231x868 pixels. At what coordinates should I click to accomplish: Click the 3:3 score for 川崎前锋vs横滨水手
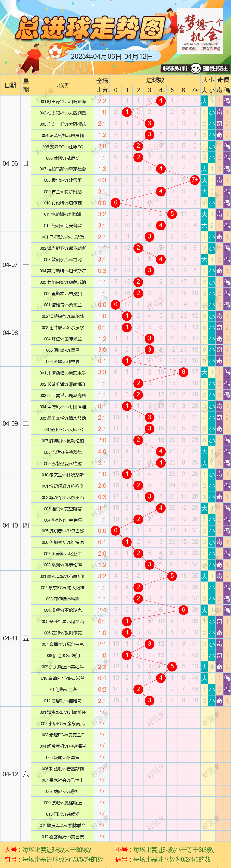[x=102, y=372]
